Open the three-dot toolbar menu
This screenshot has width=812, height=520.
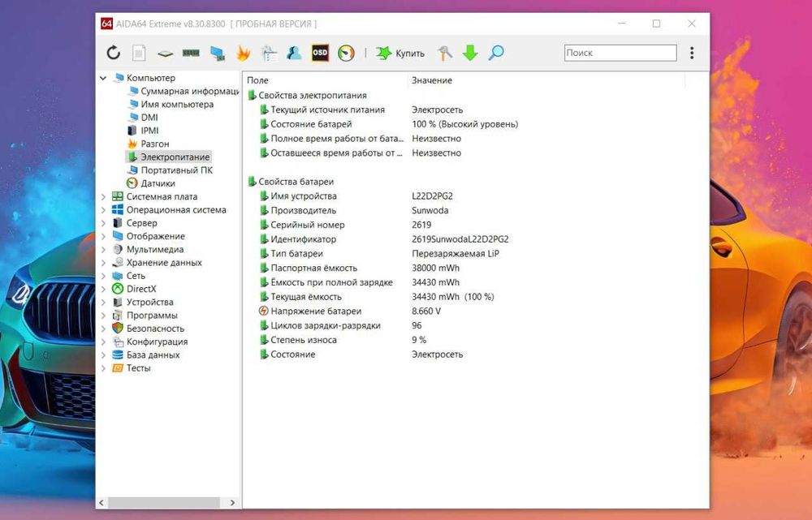tap(692, 53)
